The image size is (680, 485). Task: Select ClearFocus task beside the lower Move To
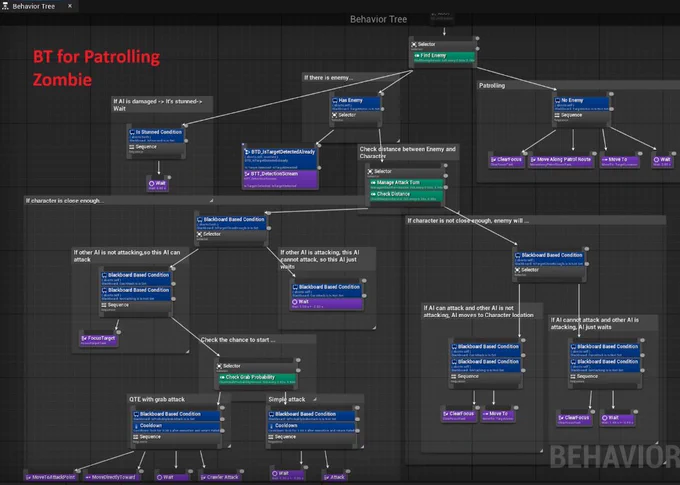click(459, 416)
